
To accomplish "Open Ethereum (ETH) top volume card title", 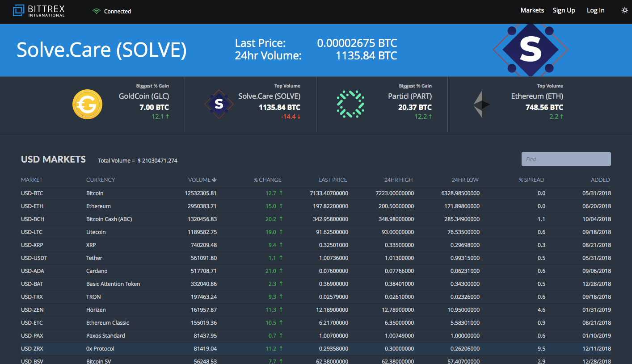I will point(537,96).
